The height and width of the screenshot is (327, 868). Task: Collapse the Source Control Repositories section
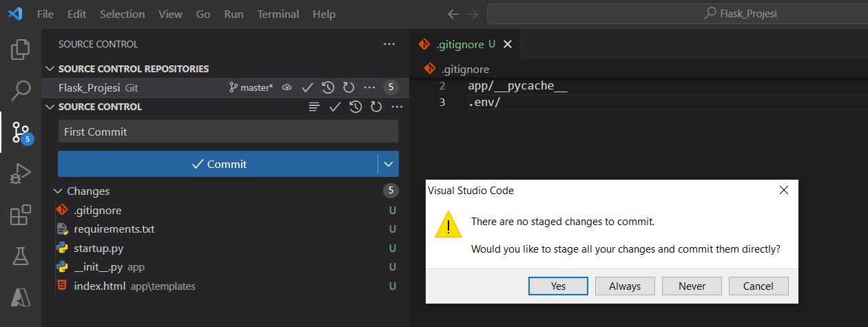tap(50, 69)
